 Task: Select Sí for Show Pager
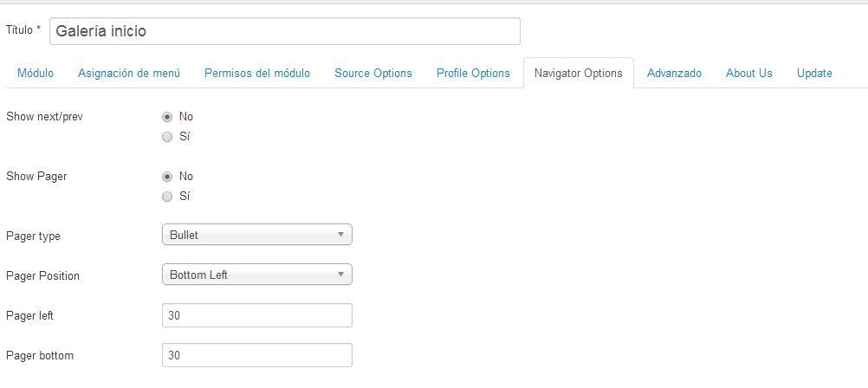pos(167,197)
